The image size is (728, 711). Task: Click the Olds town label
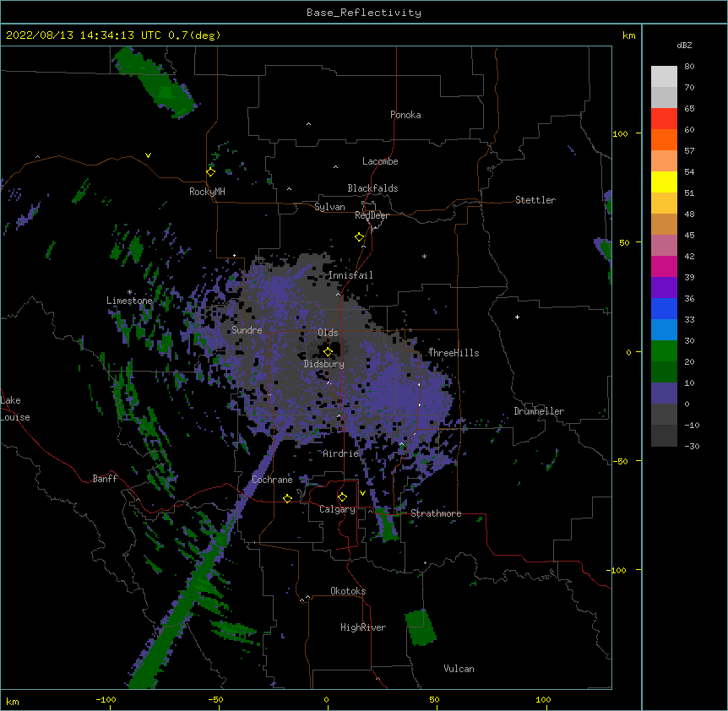[x=328, y=333]
